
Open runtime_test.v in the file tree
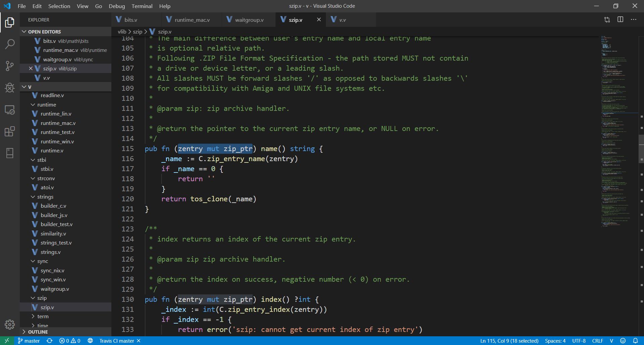tap(65, 132)
